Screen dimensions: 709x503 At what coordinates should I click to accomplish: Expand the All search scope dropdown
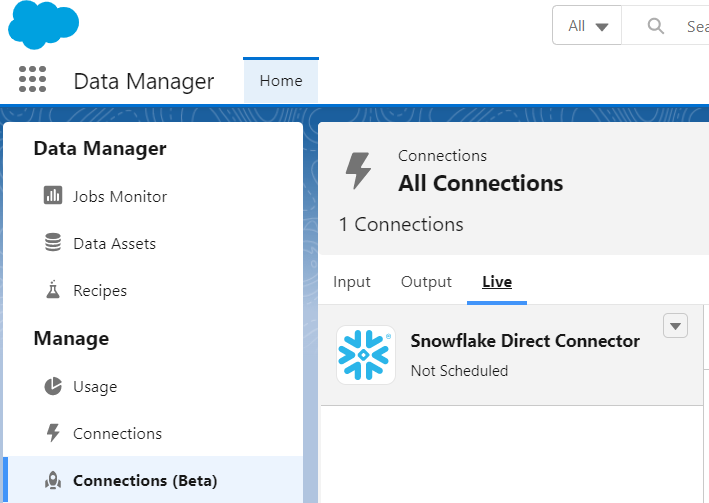[x=588, y=26]
